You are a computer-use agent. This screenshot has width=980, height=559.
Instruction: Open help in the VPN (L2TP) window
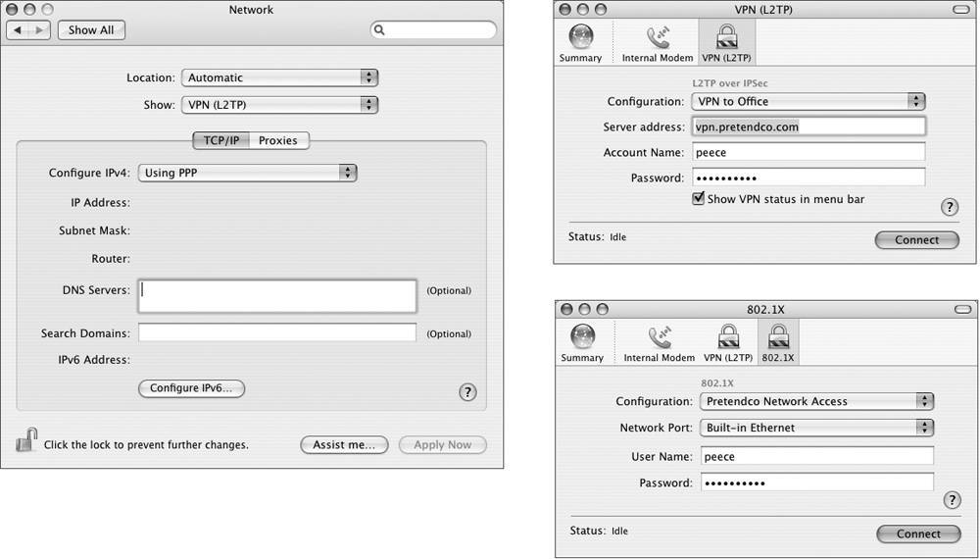pyautogui.click(x=950, y=207)
